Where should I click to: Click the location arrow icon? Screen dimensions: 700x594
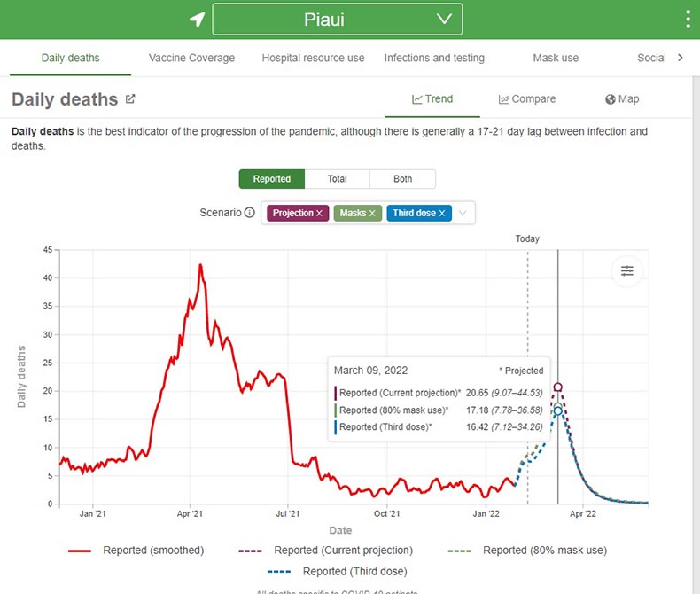[x=197, y=20]
